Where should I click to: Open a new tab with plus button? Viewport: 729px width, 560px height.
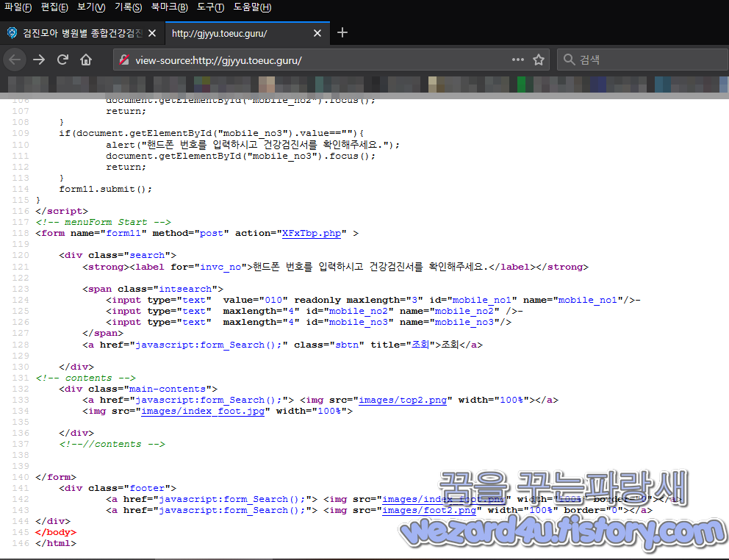tap(342, 32)
